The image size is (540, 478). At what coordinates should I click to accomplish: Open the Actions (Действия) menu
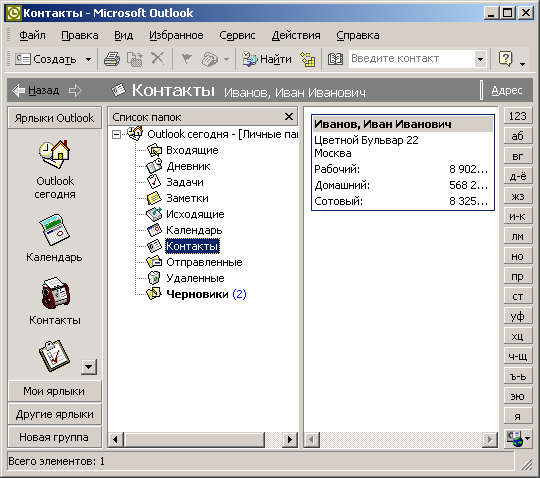click(296, 35)
